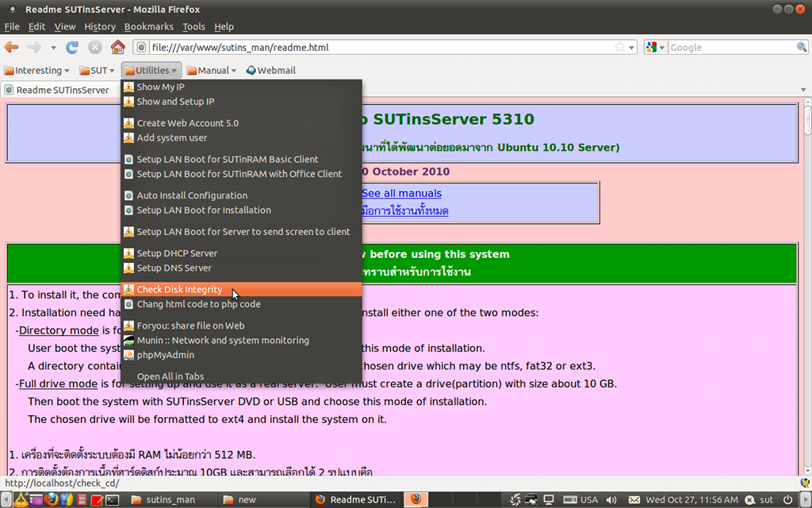Open the Tools menu
Viewport: 812px width, 508px height.
(x=193, y=26)
